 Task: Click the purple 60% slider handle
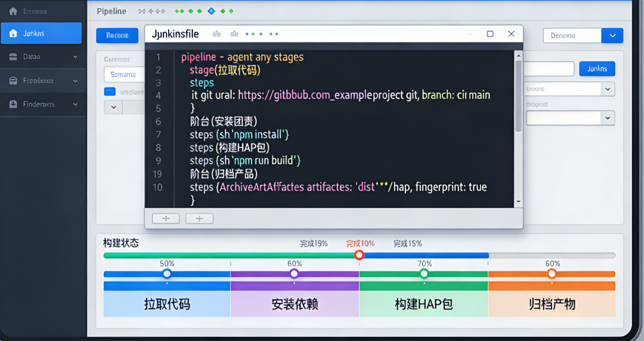coord(294,274)
